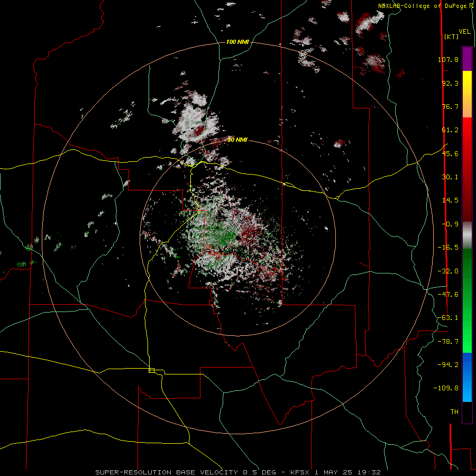Image resolution: width=476 pixels, height=476 pixels.
Task: Select the -47.6 scale value
Action: (x=448, y=295)
